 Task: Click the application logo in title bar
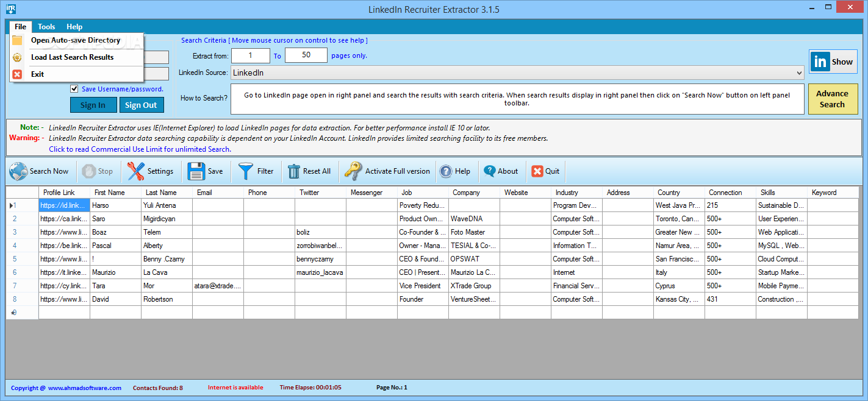tap(10, 9)
